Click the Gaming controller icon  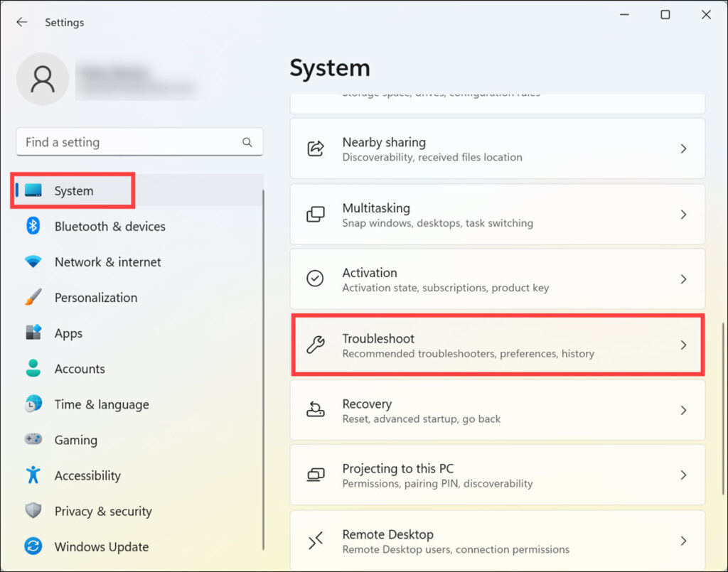pyautogui.click(x=34, y=440)
